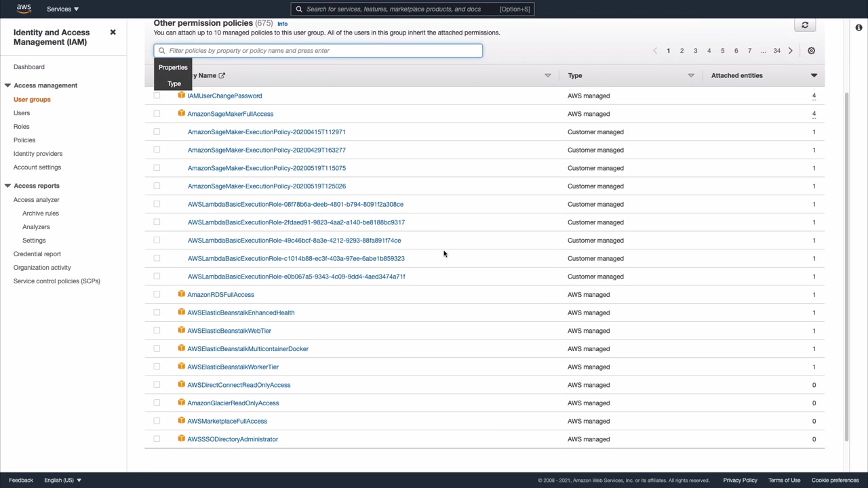This screenshot has width=868, height=488.
Task: Check the AWSLambdaBasicExecutionRole-08f78b6a row checkbox
Action: point(157,204)
